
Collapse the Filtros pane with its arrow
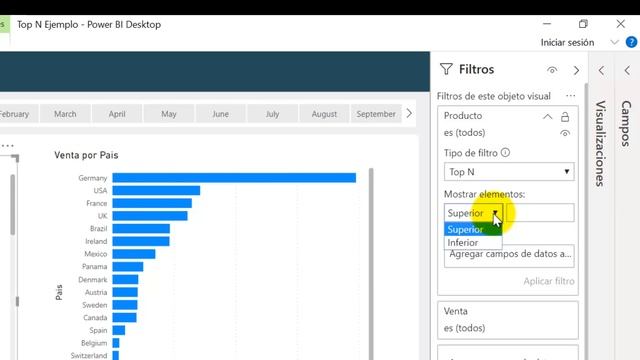[576, 70]
